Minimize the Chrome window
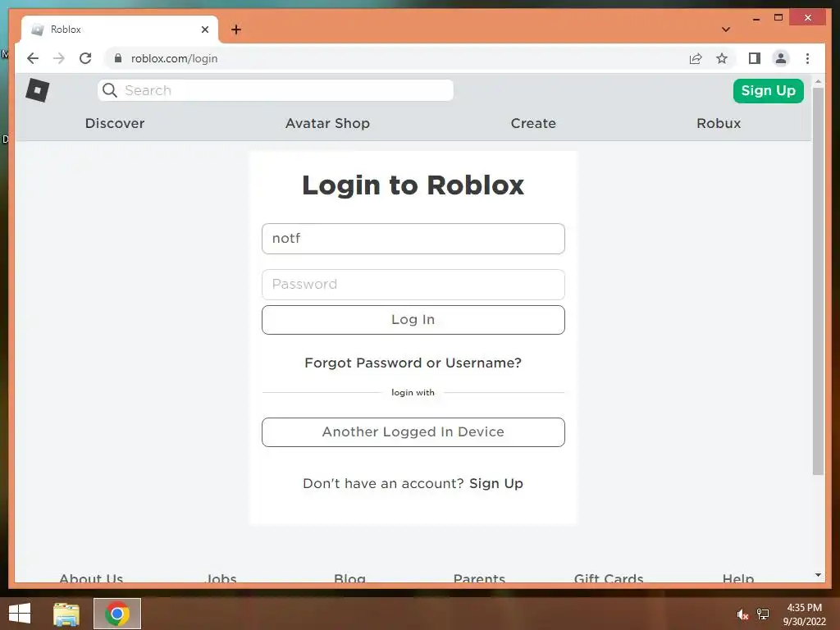The height and width of the screenshot is (630, 840). tap(756, 18)
